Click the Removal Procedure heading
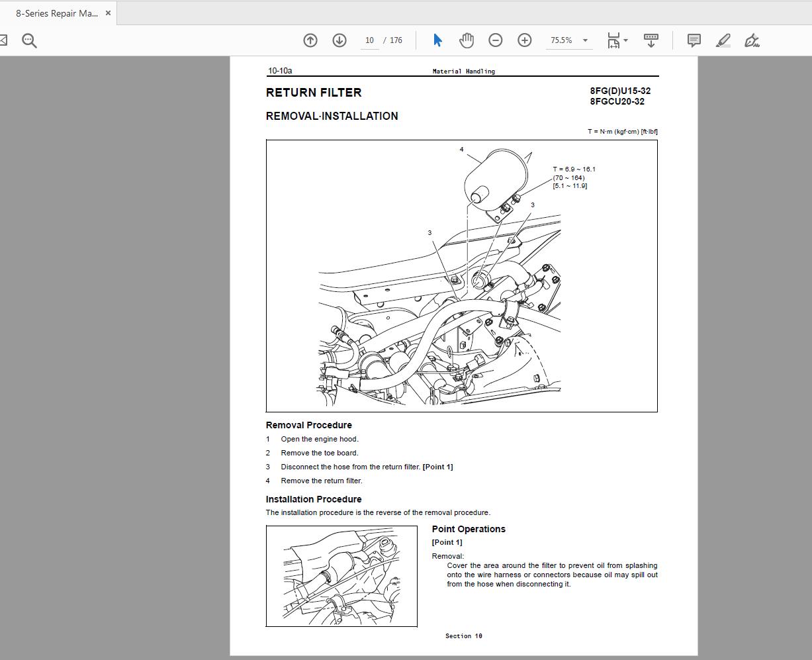Image resolution: width=812 pixels, height=660 pixels. [x=309, y=425]
